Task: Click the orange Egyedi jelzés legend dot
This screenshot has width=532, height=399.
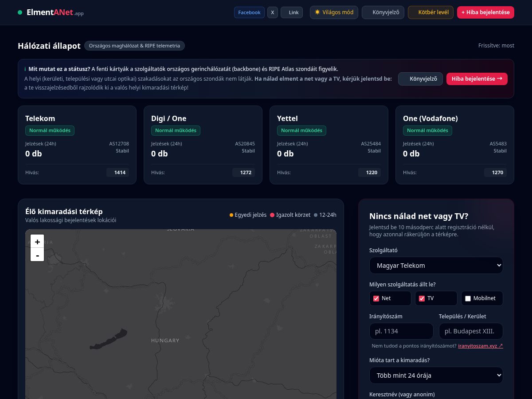Action: tap(231, 215)
